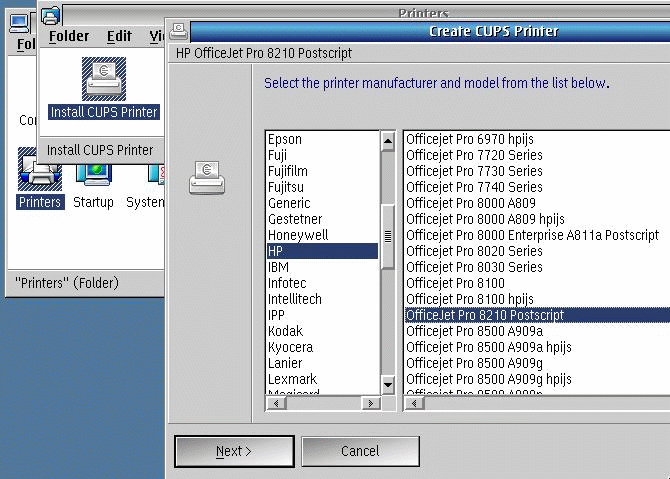The image size is (670, 479).
Task: Open the Edit menu in Printers window
Action: coord(119,36)
